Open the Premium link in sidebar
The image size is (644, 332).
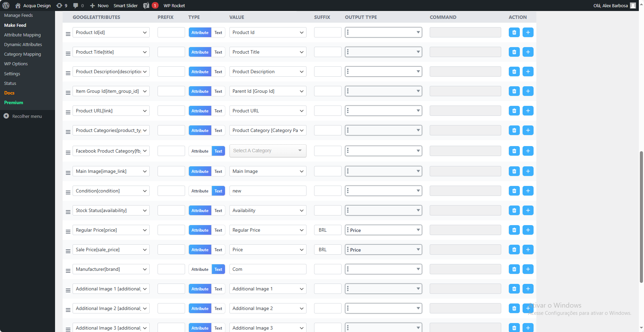14,102
